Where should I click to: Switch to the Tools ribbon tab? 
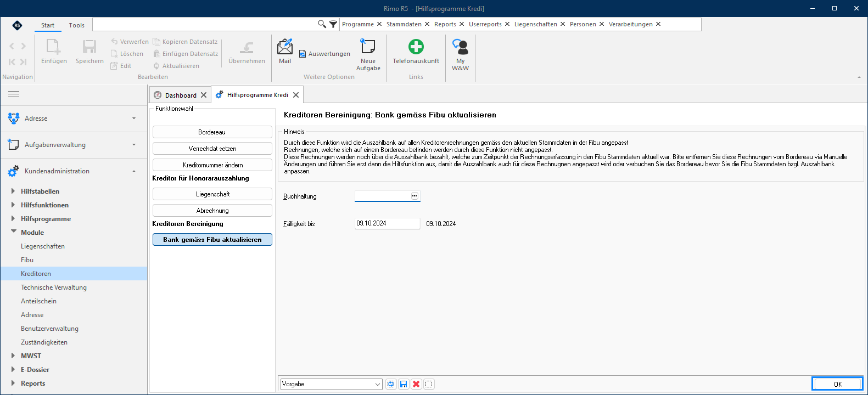[x=77, y=25]
